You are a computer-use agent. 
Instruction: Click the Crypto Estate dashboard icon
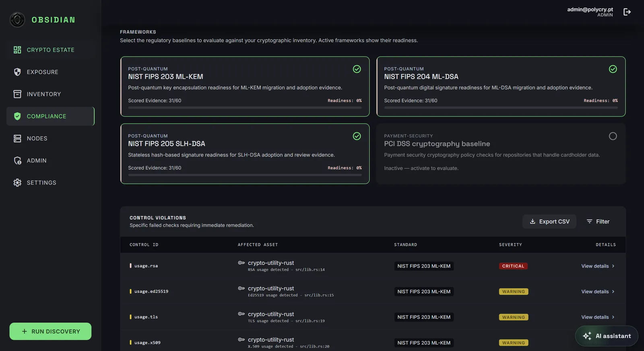[x=17, y=50]
